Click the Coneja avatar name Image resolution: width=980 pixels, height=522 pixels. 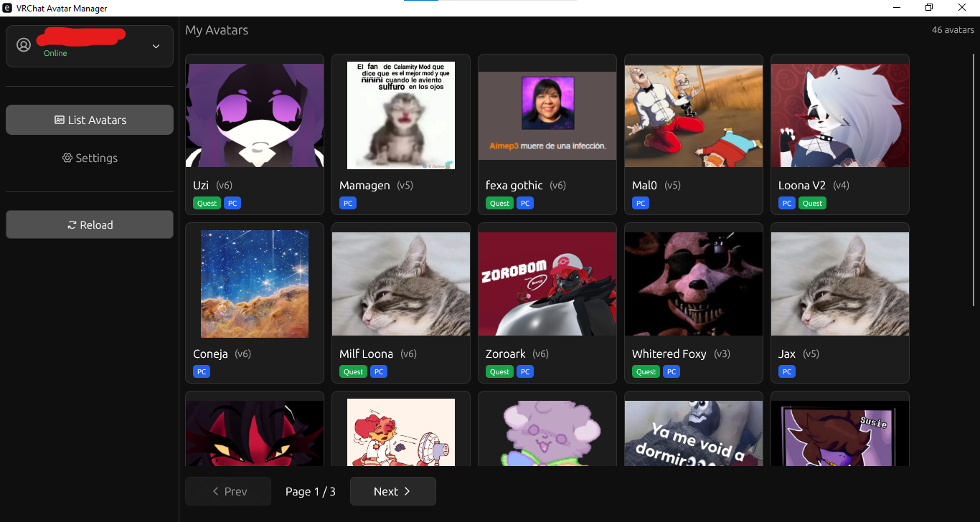[x=210, y=353]
